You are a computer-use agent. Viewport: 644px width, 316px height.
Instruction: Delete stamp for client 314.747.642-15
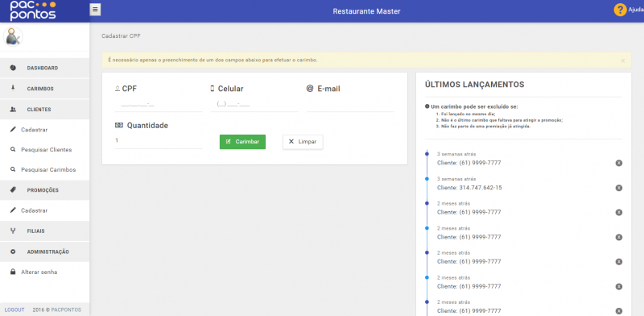click(618, 188)
